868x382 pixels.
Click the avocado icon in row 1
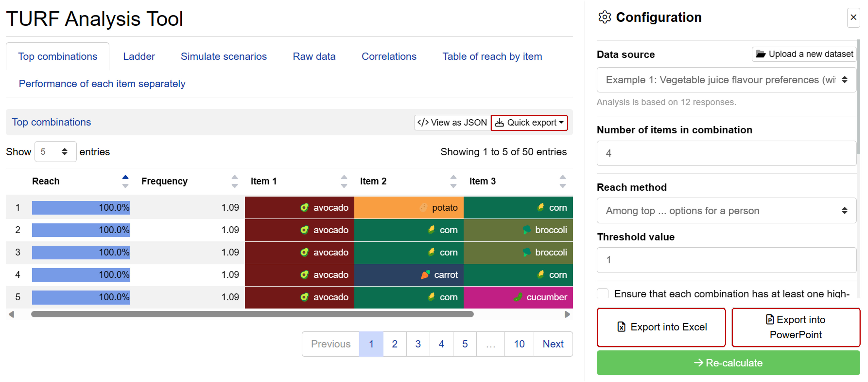[304, 207]
